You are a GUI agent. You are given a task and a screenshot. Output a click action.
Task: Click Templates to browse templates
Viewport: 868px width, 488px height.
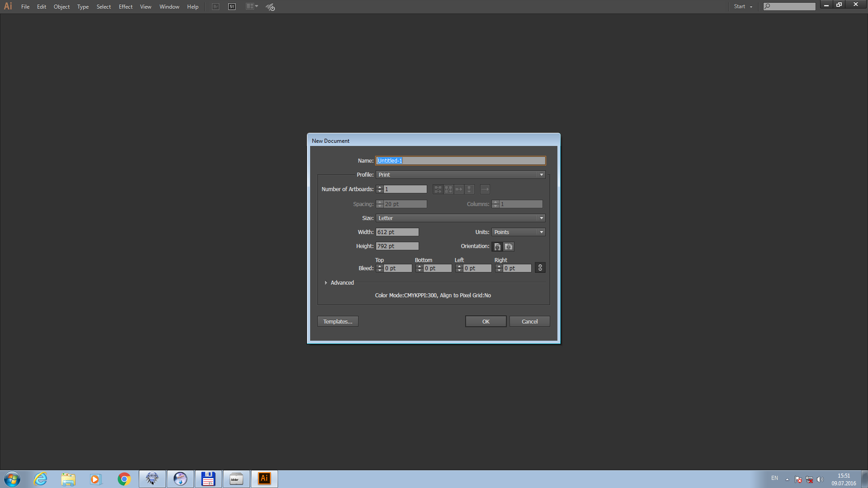pos(337,321)
